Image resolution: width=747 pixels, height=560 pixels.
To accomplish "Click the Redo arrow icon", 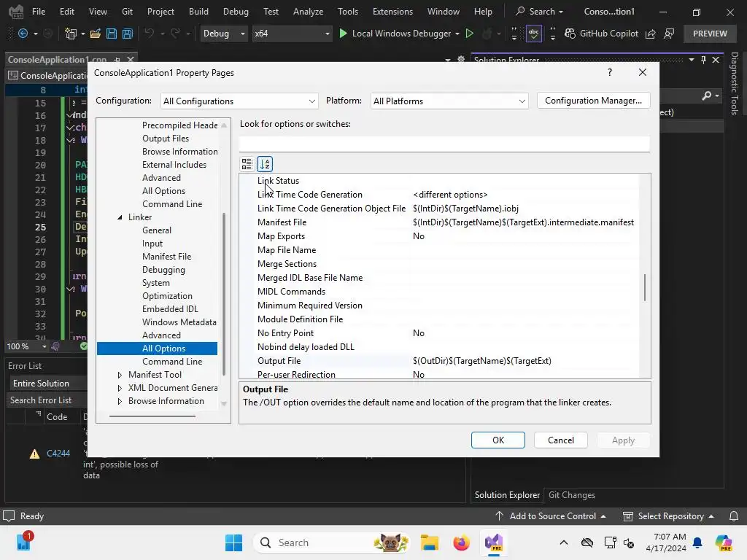I will (175, 34).
